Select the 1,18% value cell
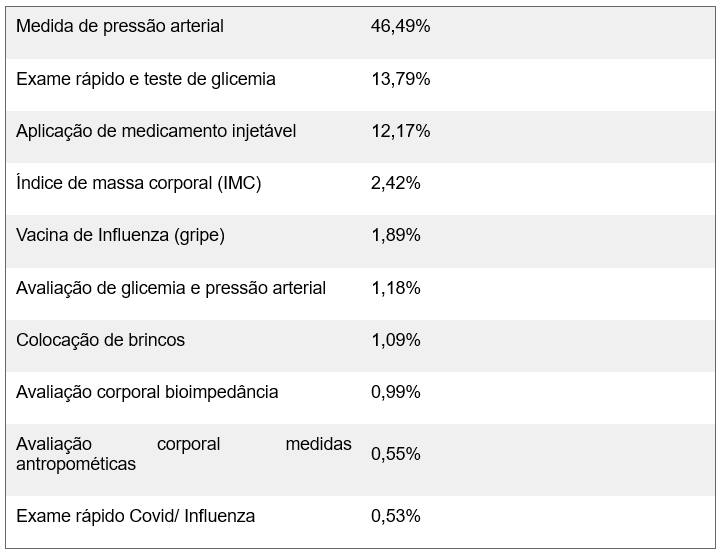The width and height of the screenshot is (725, 558). click(x=395, y=288)
